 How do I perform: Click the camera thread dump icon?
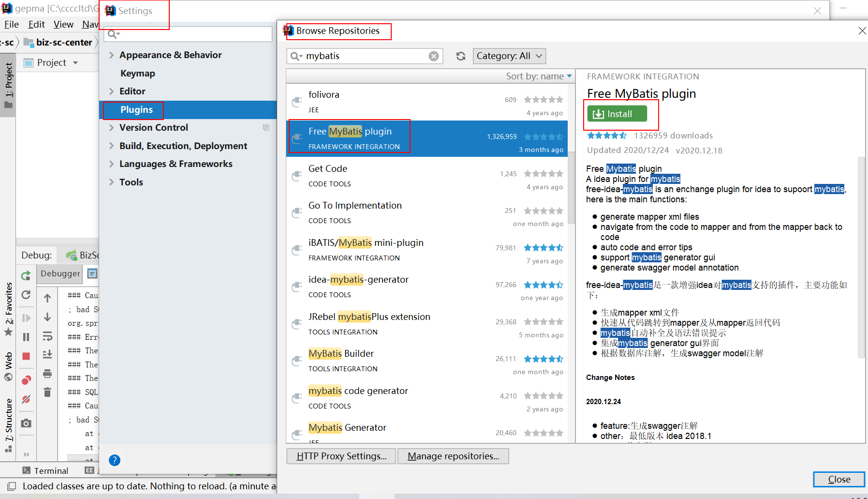pos(26,423)
